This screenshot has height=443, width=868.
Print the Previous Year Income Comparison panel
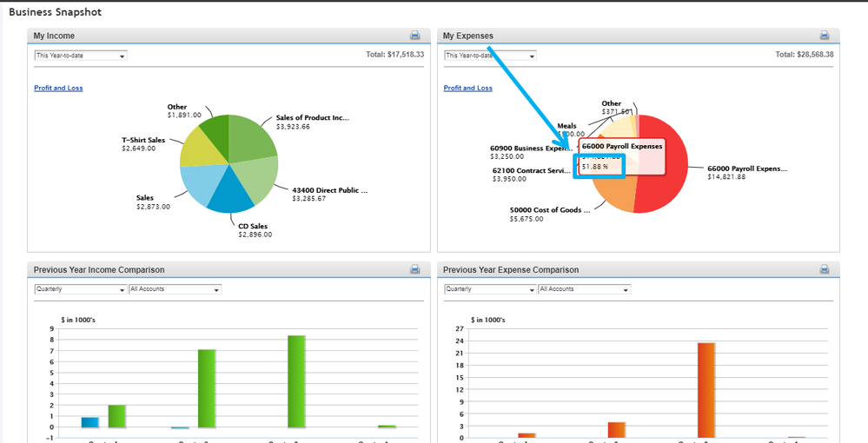pyautogui.click(x=414, y=269)
